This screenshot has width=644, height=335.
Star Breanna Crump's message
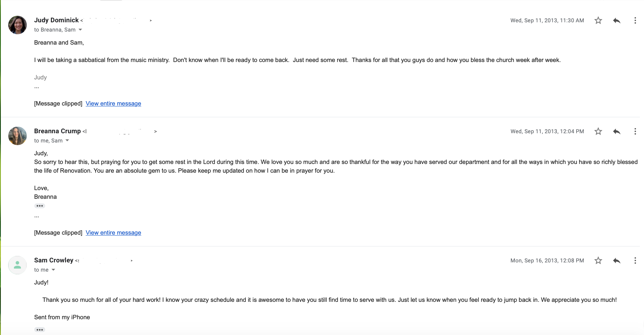coord(598,131)
